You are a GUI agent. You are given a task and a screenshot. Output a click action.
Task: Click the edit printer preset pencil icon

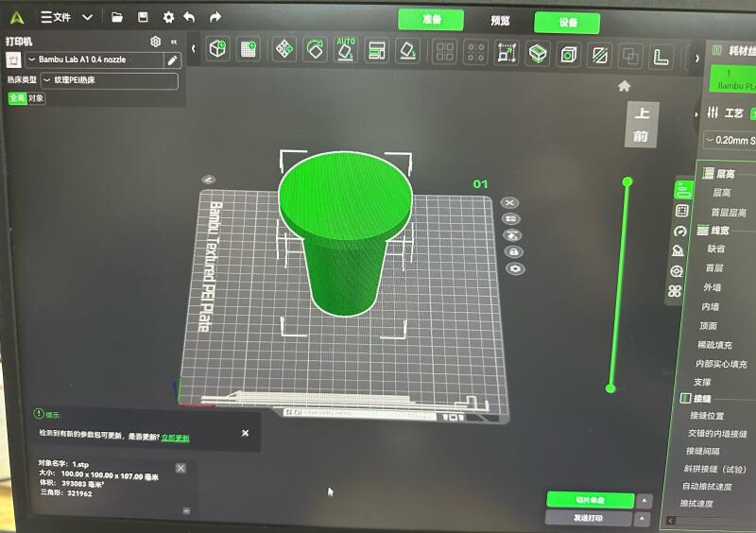coord(172,60)
